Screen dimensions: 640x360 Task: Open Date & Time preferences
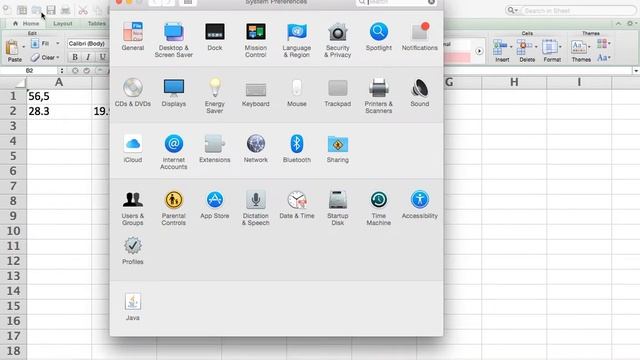click(297, 205)
